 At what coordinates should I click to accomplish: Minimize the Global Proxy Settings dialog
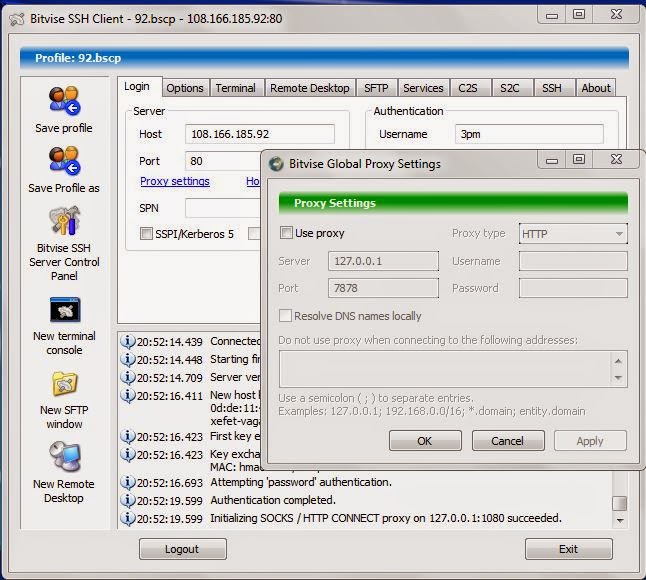[x=552, y=159]
